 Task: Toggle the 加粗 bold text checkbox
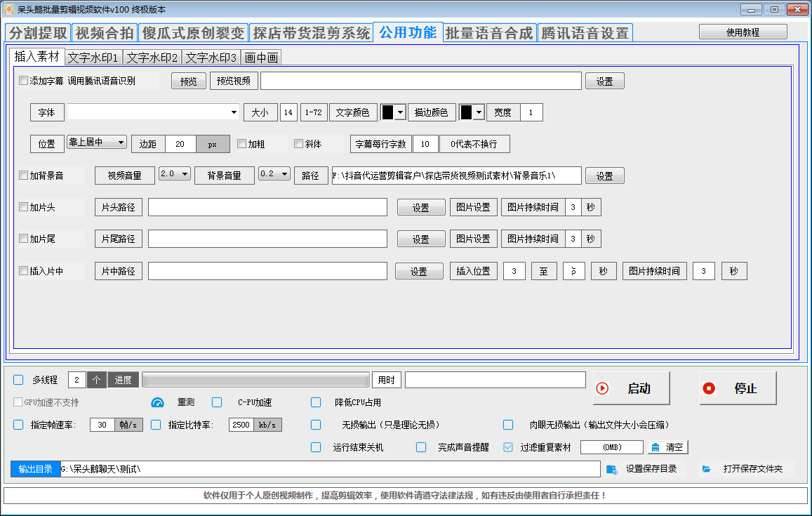(240, 143)
